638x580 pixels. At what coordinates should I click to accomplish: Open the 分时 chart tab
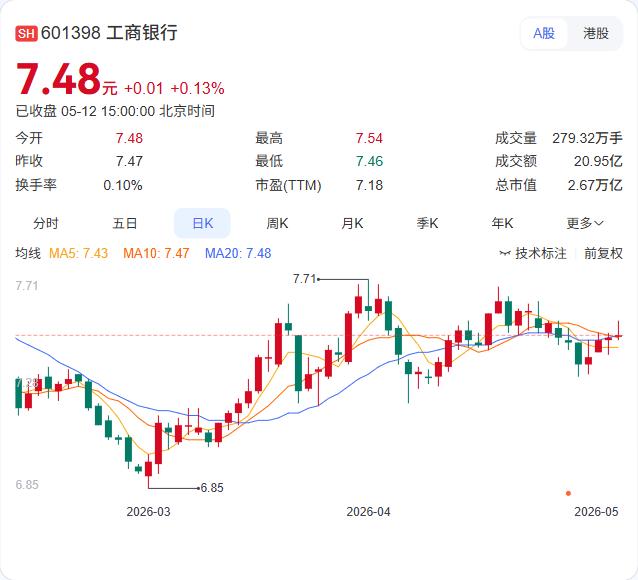click(46, 223)
